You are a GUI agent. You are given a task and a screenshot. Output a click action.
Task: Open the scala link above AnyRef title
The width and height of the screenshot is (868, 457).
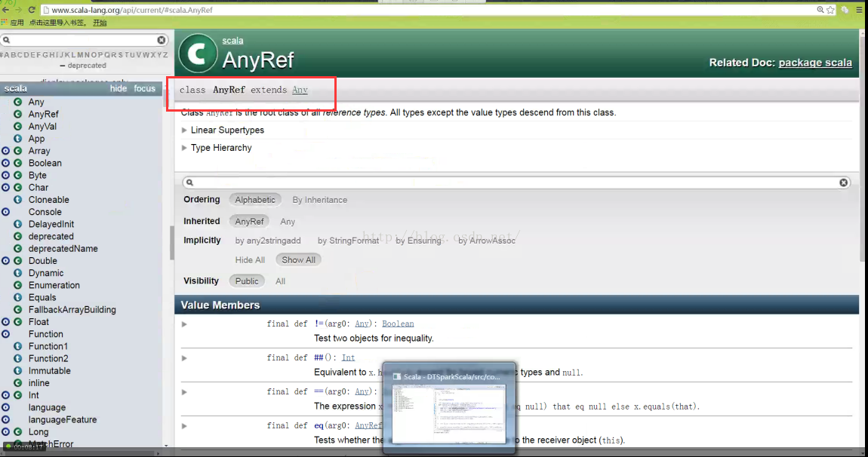point(232,41)
